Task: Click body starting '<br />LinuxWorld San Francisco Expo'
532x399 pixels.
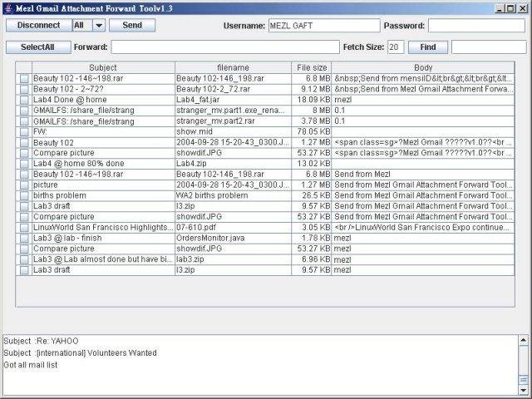Action: (421, 227)
